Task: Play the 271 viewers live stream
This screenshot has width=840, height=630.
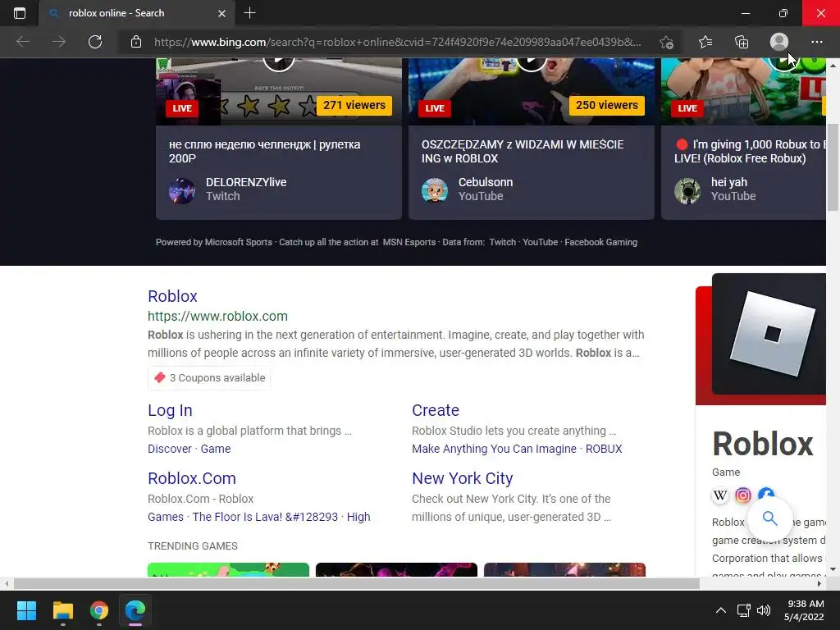Action: click(279, 91)
